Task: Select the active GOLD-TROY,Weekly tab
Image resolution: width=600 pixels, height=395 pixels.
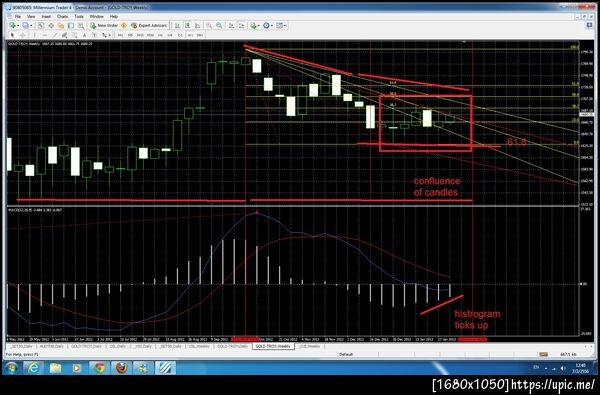Action: 273,346
